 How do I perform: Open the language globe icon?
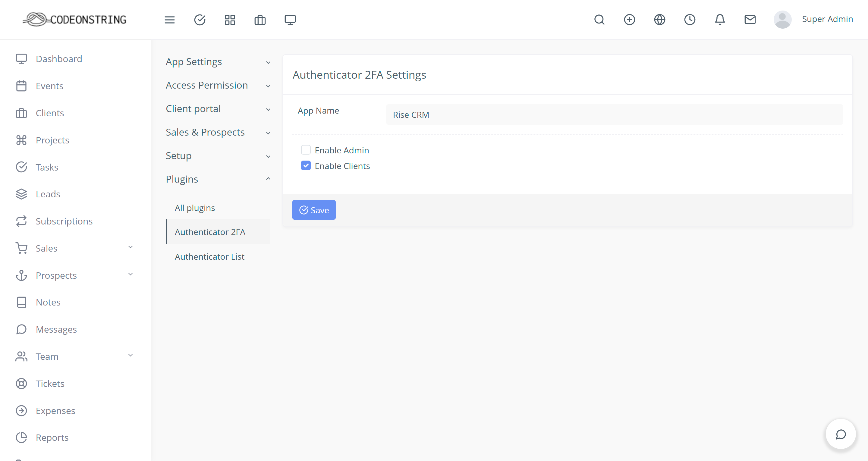tap(659, 20)
